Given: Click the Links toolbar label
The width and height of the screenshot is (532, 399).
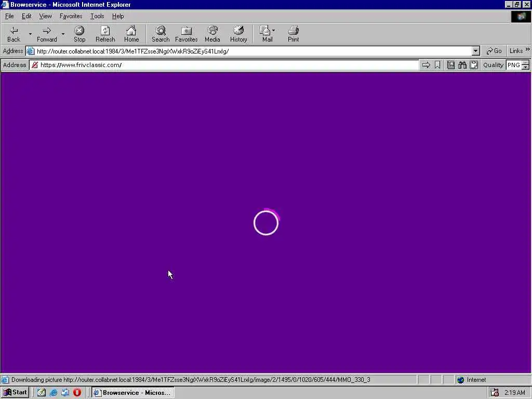Looking at the screenshot, I should click(x=516, y=51).
